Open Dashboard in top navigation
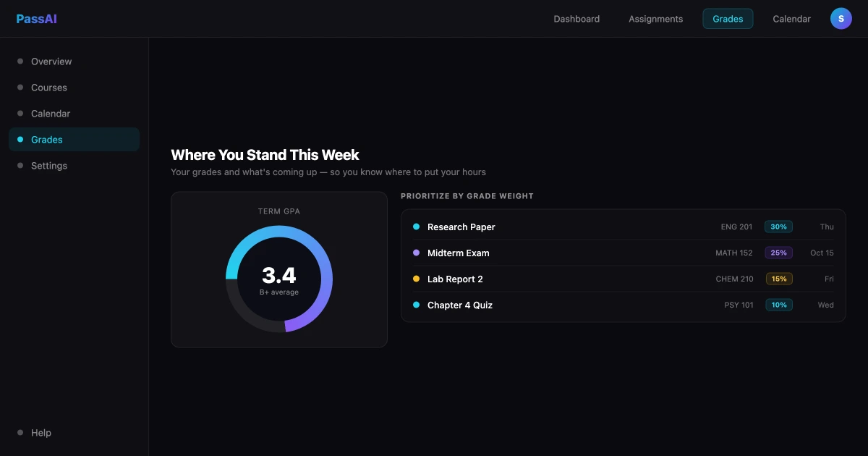This screenshot has width=868, height=456. tap(576, 19)
